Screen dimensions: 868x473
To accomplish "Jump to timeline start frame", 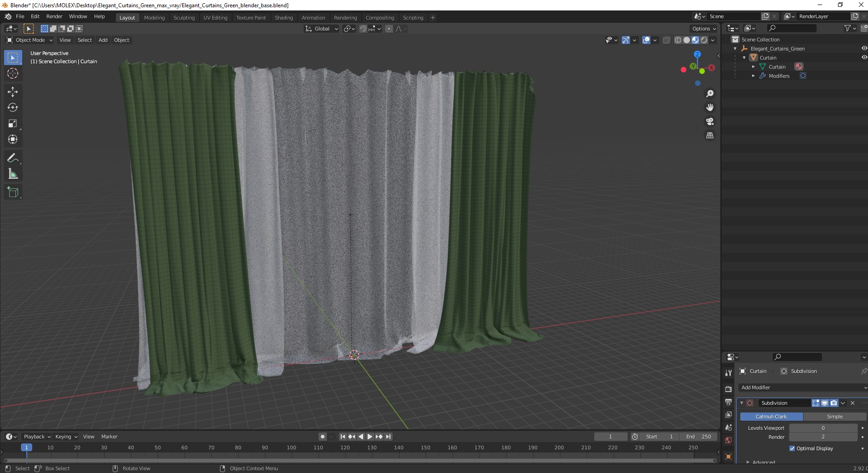I will click(x=343, y=437).
